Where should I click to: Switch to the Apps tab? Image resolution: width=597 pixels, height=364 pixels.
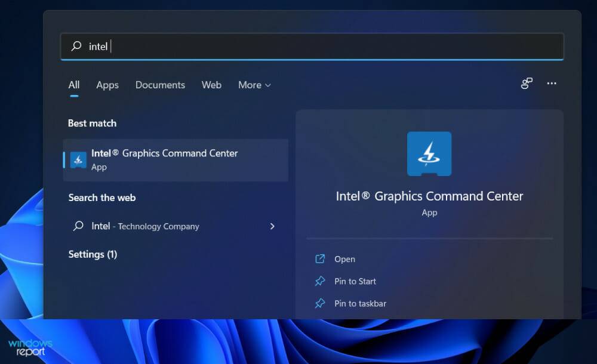click(107, 85)
